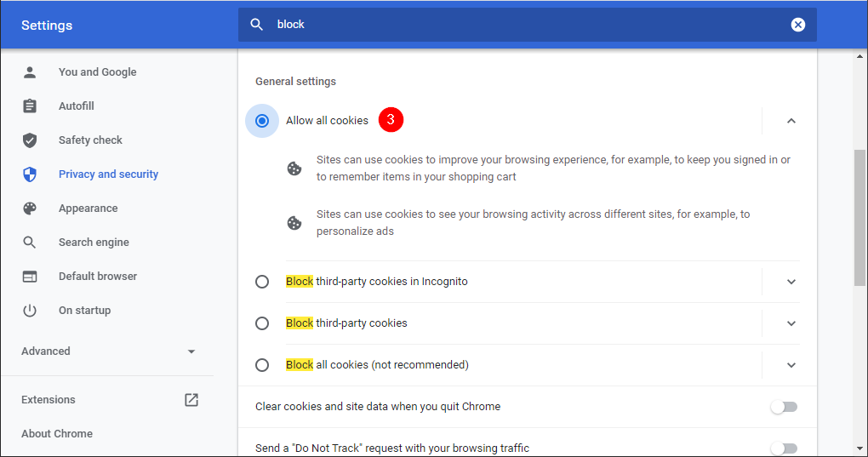Screen dimensions: 868x457
Task: Collapse the Allow all cookies details
Action: (x=791, y=121)
